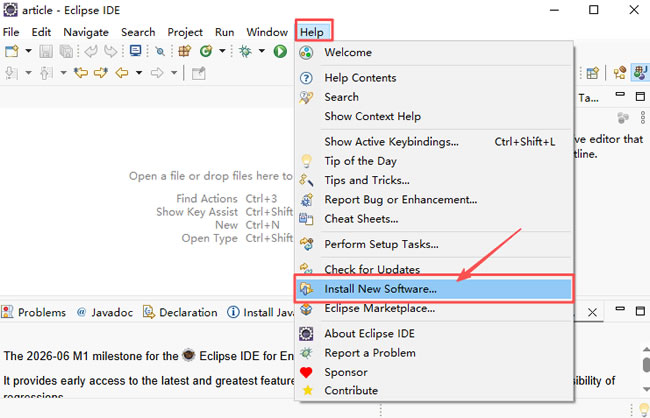Open the Window menu
Image resolution: width=650 pixels, height=418 pixels.
267,32
